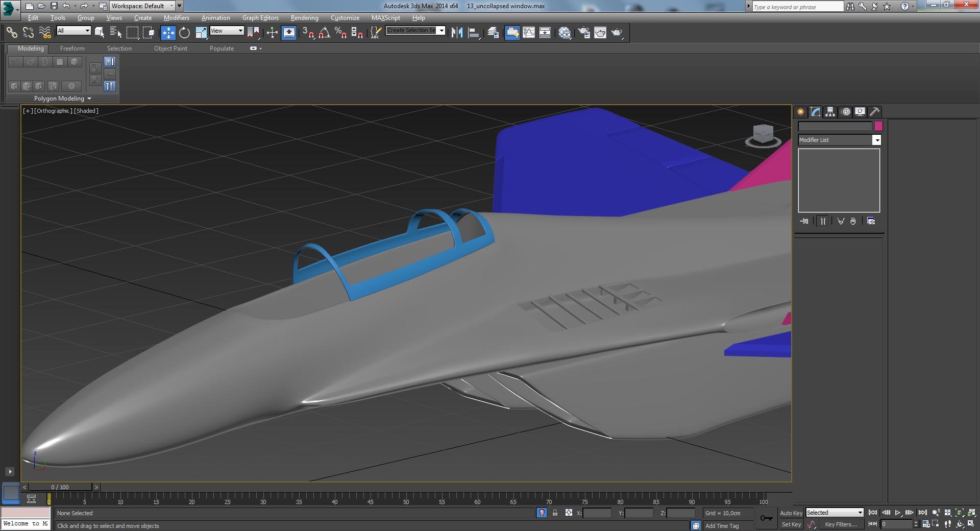Image resolution: width=980 pixels, height=531 pixels.
Task: Click the Key Filters button
Action: (x=841, y=525)
